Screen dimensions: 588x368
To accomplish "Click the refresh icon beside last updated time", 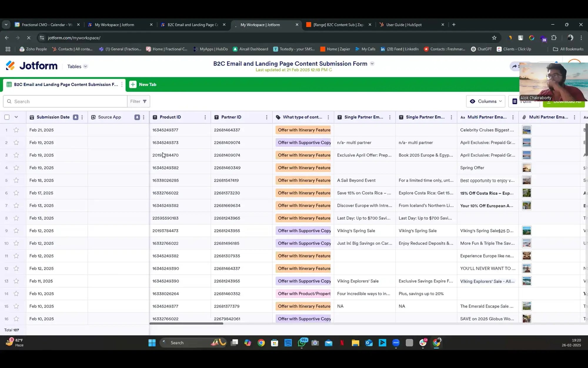I will (x=330, y=70).
